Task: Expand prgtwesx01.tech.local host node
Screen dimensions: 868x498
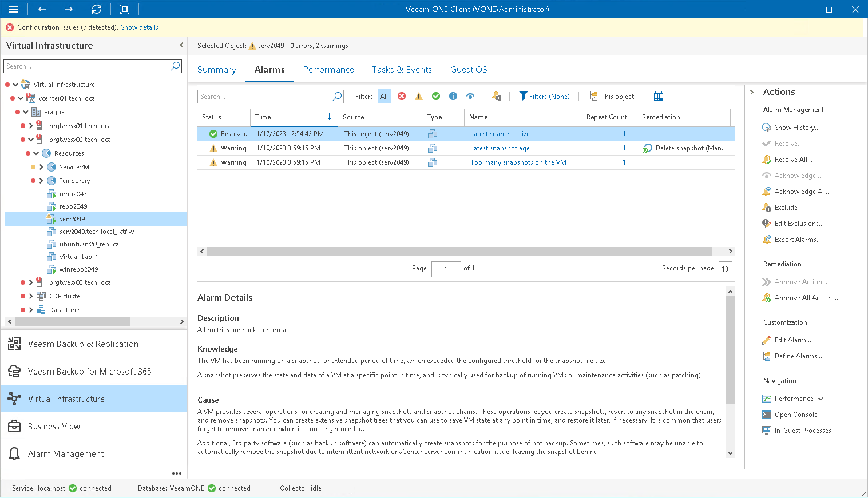Action: (31, 126)
